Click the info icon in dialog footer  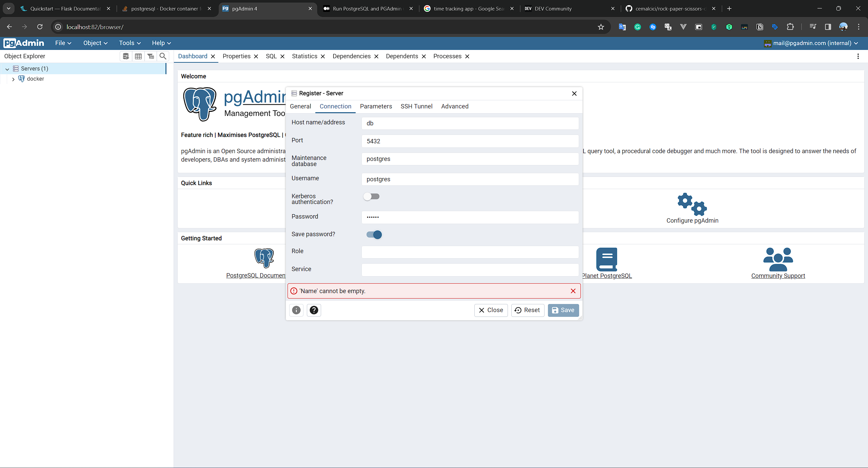coord(296,310)
